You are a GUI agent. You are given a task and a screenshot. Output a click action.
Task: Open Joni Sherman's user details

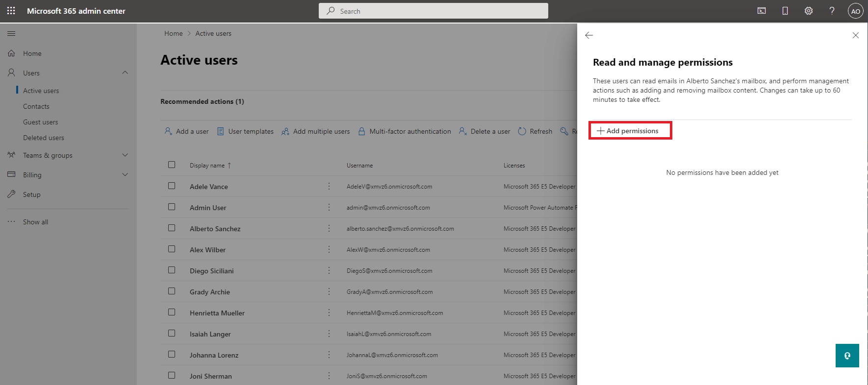[211, 376]
